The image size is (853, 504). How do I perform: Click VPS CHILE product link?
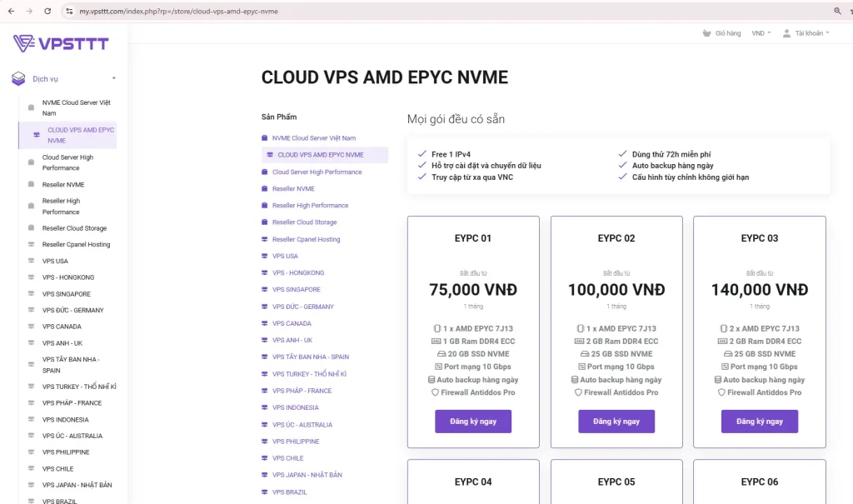(x=287, y=458)
